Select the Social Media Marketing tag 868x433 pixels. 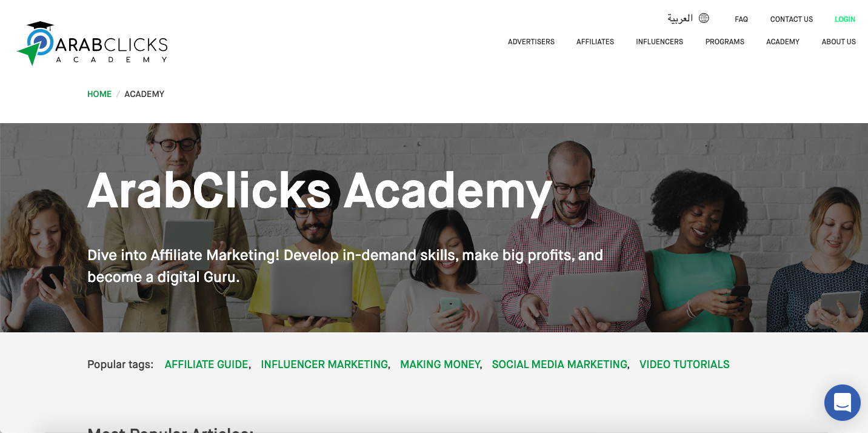(x=559, y=364)
